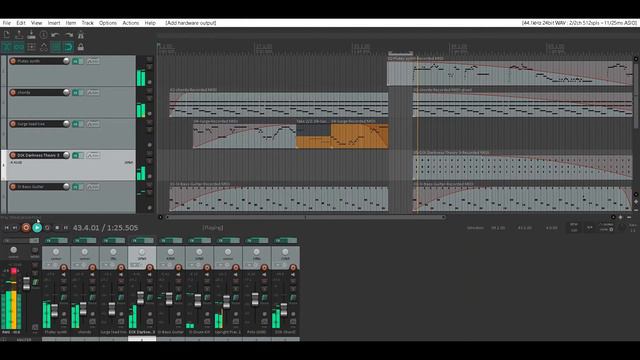Click the Plates synth mixer fader

[54, 310]
